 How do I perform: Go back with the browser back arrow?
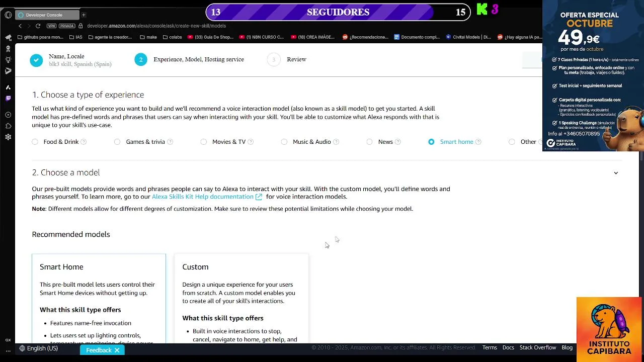tap(20, 26)
